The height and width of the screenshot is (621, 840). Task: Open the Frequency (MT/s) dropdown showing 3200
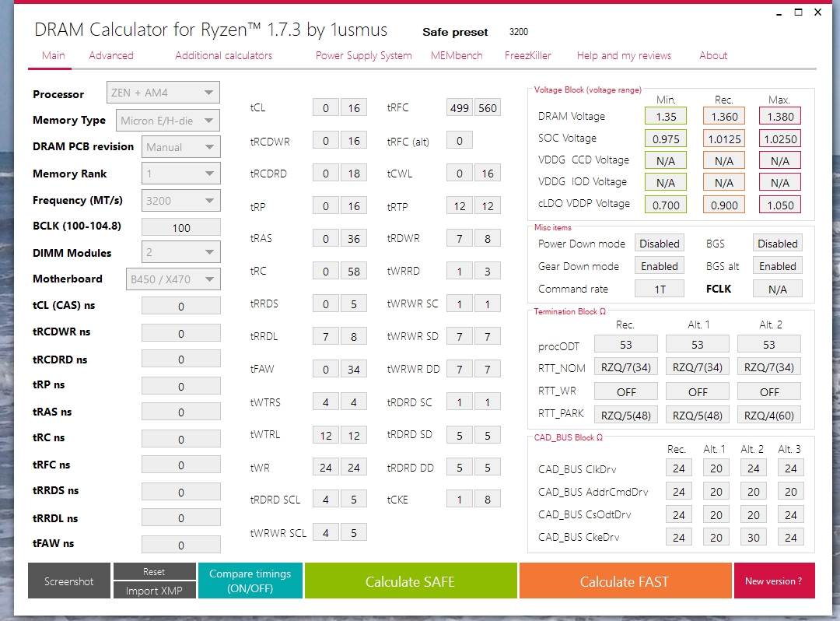click(x=180, y=201)
